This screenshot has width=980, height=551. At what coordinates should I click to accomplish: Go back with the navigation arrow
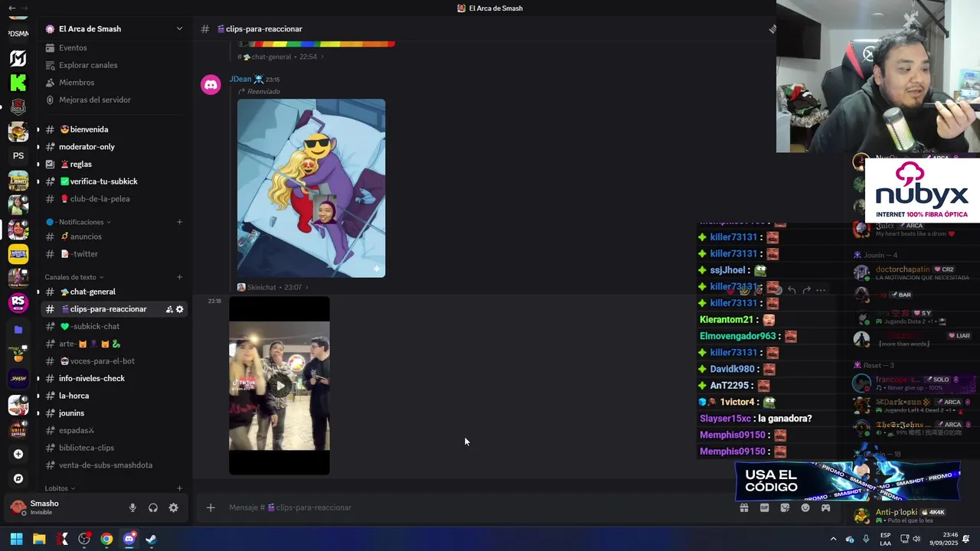(x=11, y=8)
